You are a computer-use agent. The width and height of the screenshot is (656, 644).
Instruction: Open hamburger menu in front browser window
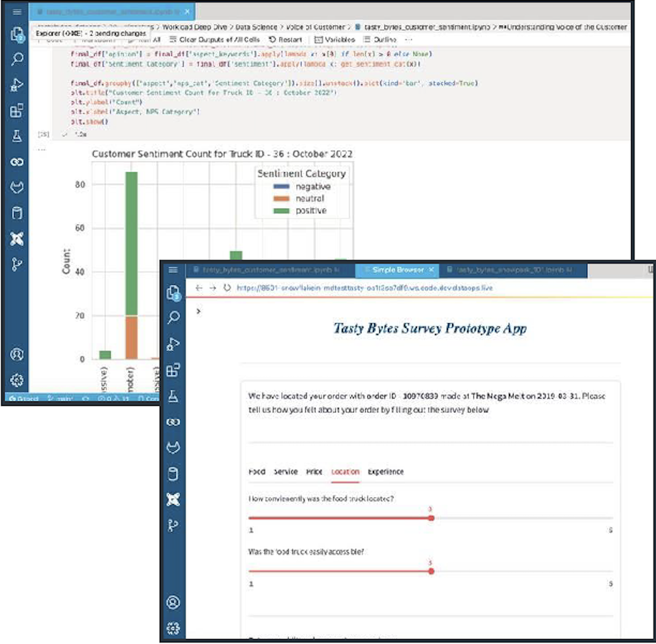point(173,270)
